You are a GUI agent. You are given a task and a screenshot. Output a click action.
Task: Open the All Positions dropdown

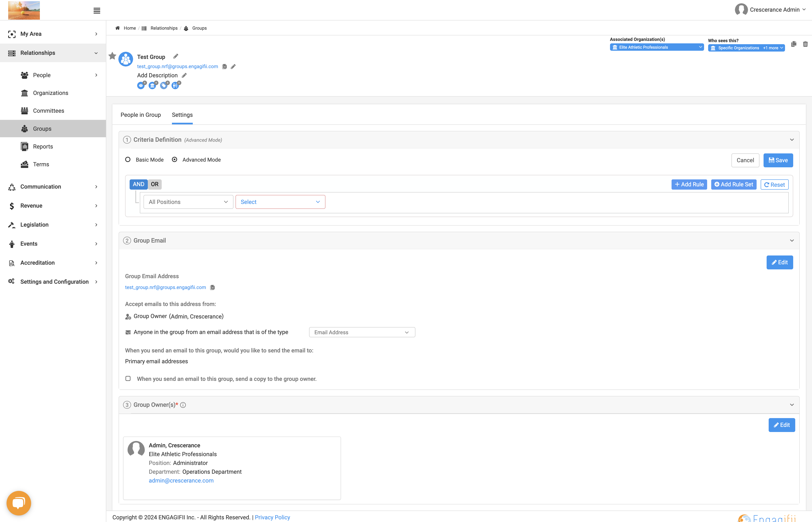[x=188, y=202]
